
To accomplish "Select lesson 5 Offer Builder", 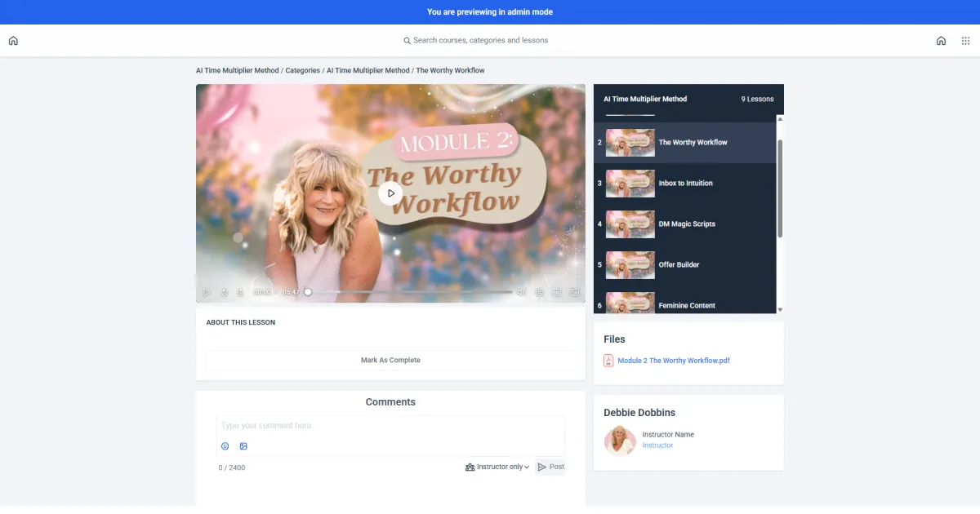I will tap(684, 265).
